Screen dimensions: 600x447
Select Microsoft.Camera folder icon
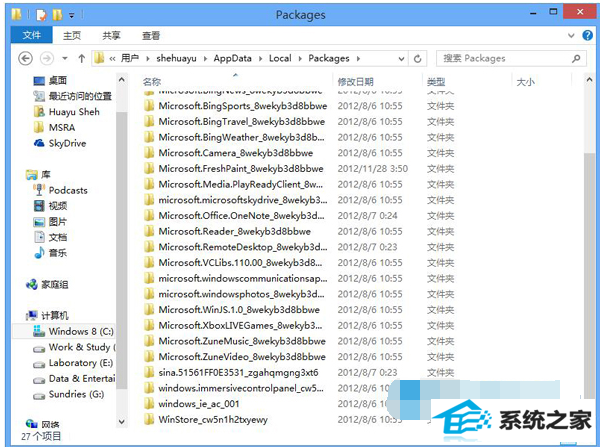(149, 153)
